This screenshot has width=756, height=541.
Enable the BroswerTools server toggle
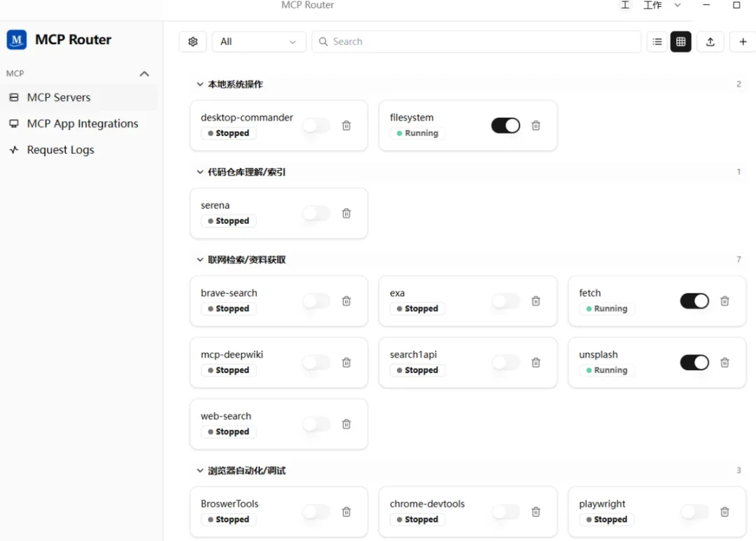316,512
